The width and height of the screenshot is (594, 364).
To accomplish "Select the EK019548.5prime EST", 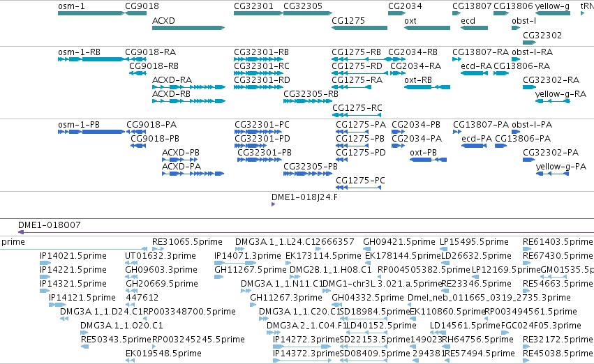I will coord(130,361).
